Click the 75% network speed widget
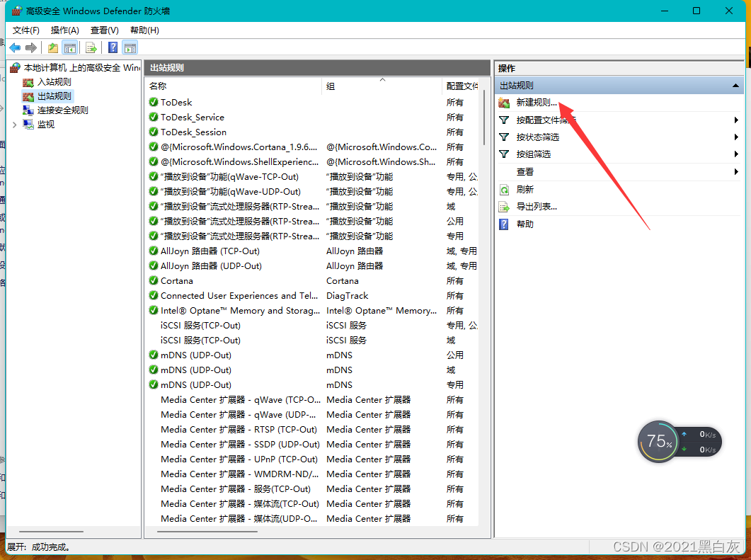 pyautogui.click(x=680, y=442)
